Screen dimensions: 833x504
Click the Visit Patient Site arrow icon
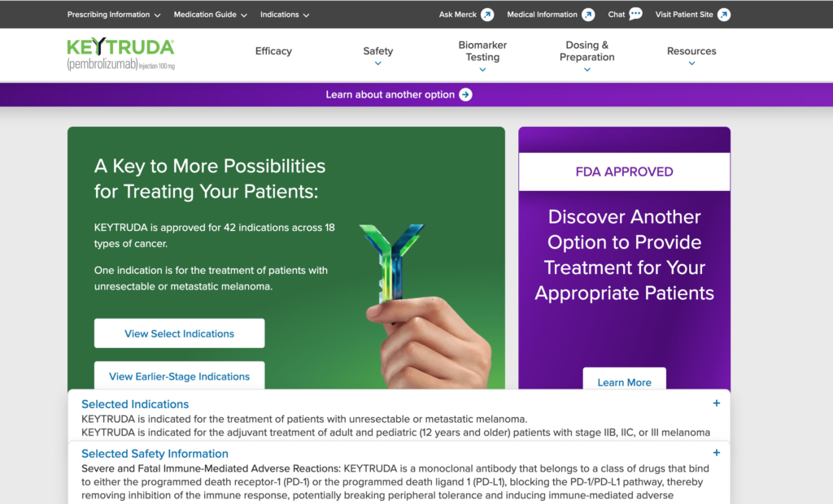click(723, 15)
